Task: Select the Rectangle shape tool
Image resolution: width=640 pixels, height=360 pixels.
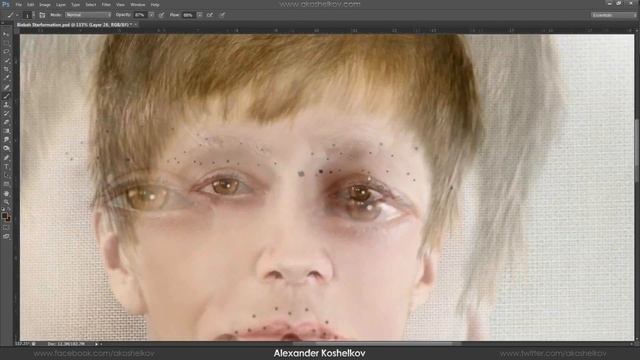Action: pyautogui.click(x=6, y=184)
